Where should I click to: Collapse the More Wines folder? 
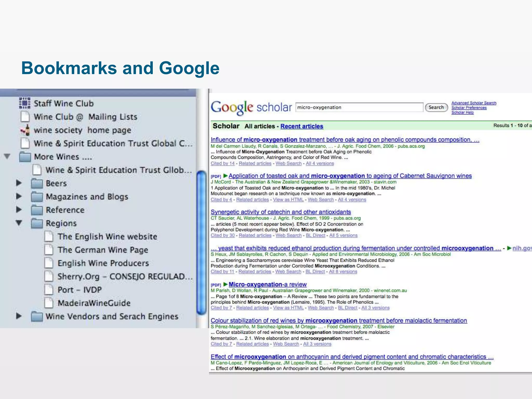7,156
